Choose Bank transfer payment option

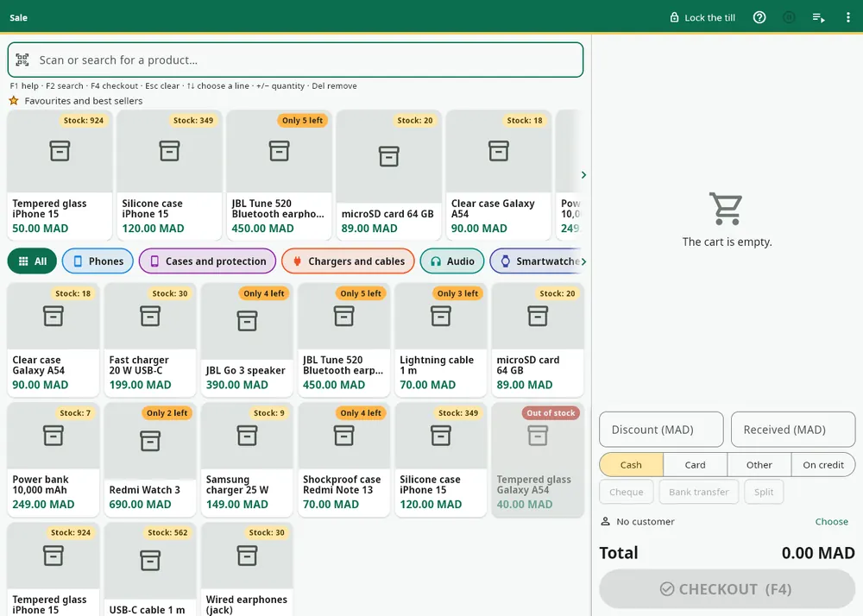coord(699,492)
